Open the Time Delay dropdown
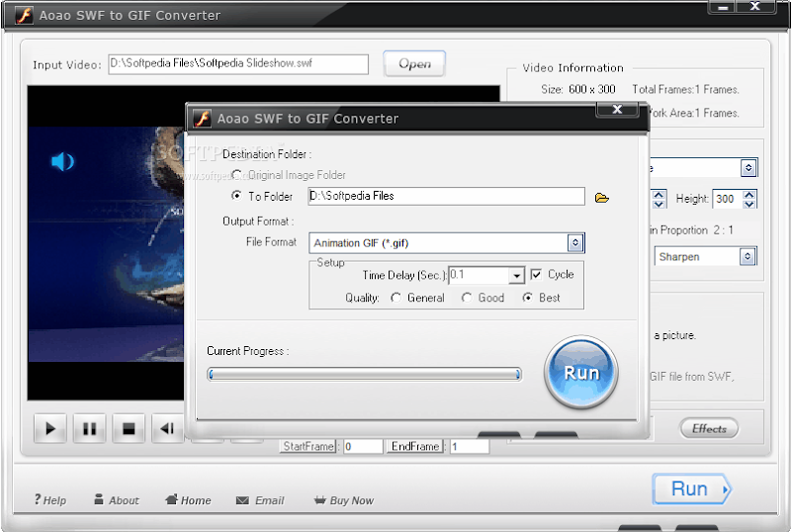 pyautogui.click(x=516, y=276)
